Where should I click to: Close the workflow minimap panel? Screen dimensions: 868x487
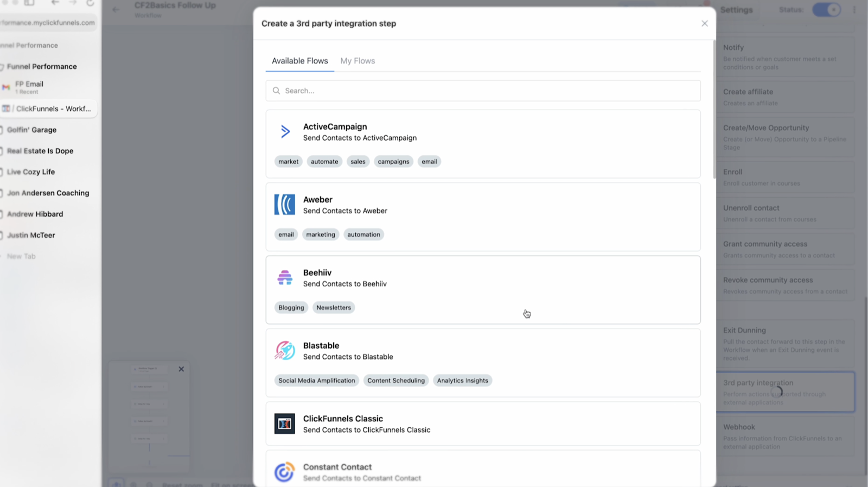tap(181, 369)
